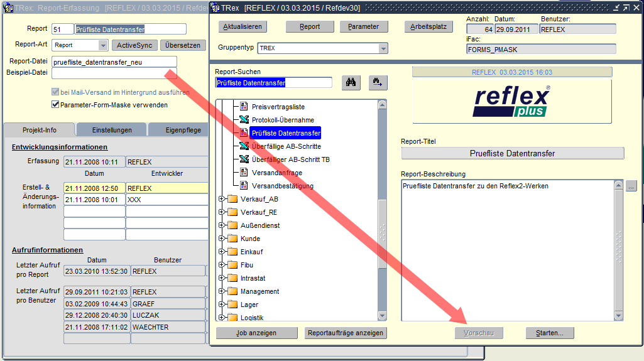Open the Report-Beschreibung editor ellipsis button
Image resolution: width=644 pixels, height=361 pixels.
[631, 185]
